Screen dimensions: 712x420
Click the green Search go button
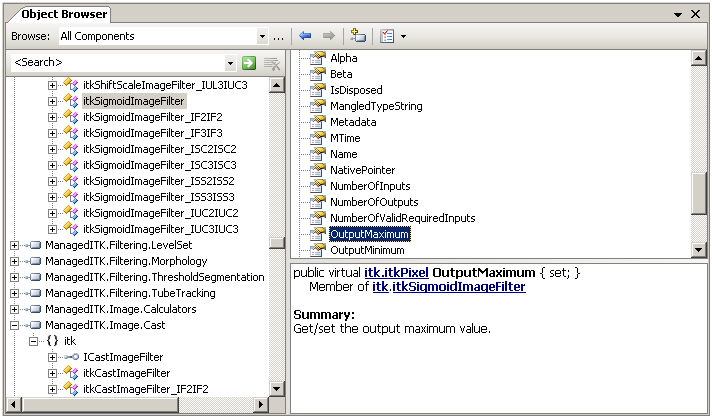tap(250, 63)
